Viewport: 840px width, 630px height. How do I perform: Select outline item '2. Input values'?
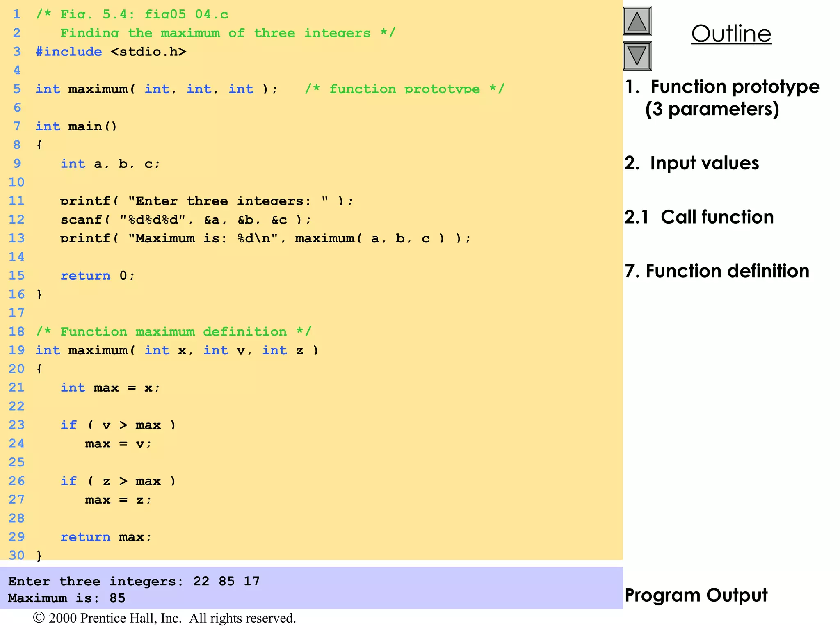[692, 163]
